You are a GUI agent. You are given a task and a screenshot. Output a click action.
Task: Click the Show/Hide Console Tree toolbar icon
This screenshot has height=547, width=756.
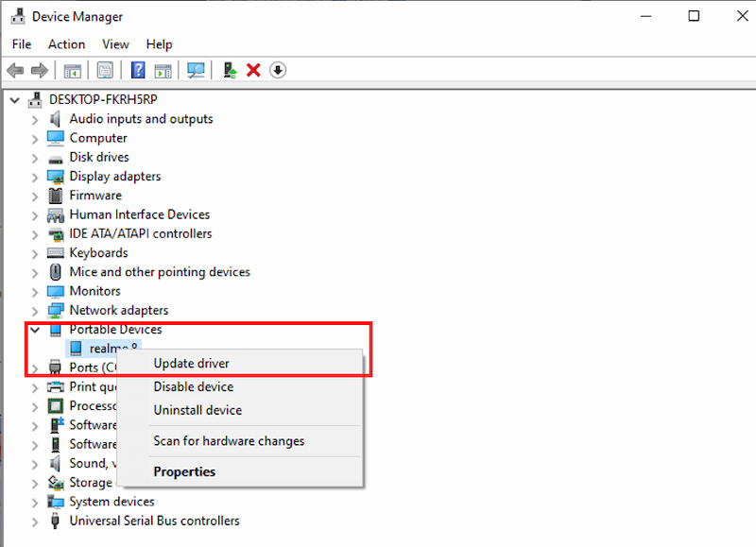click(73, 71)
